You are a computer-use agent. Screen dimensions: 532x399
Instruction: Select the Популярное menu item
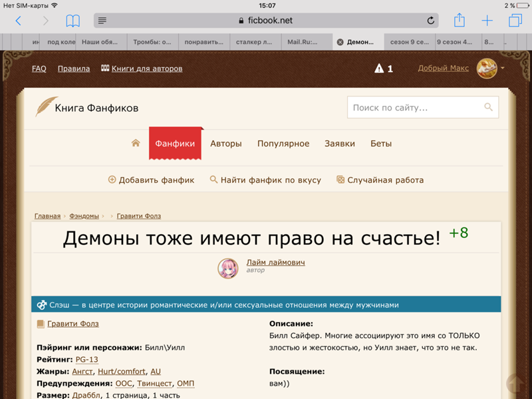(283, 144)
